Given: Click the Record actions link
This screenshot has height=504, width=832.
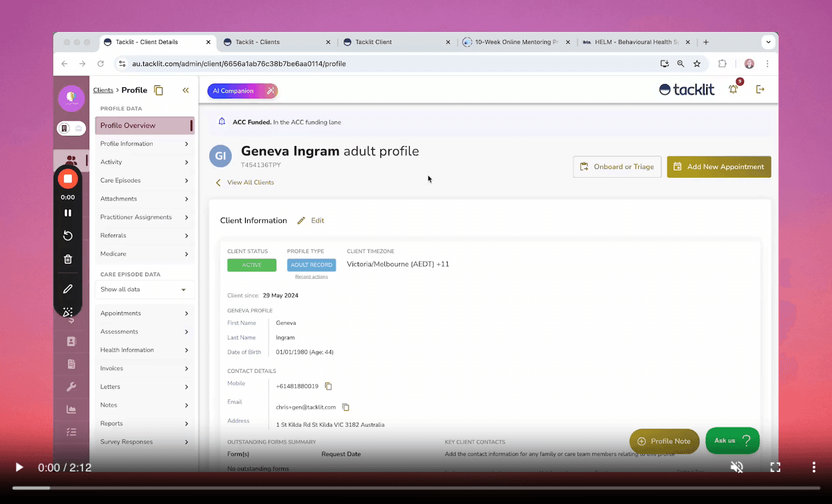Looking at the screenshot, I should pyautogui.click(x=311, y=277).
